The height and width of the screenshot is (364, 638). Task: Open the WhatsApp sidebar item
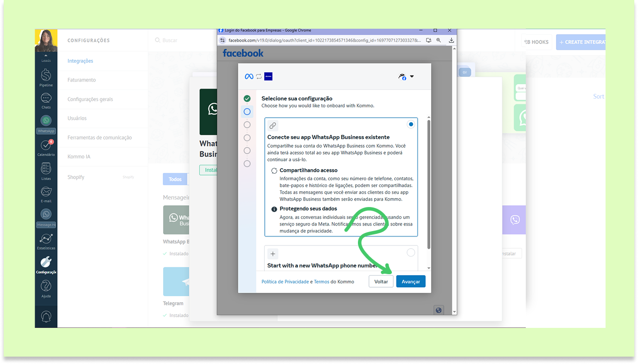(46, 125)
